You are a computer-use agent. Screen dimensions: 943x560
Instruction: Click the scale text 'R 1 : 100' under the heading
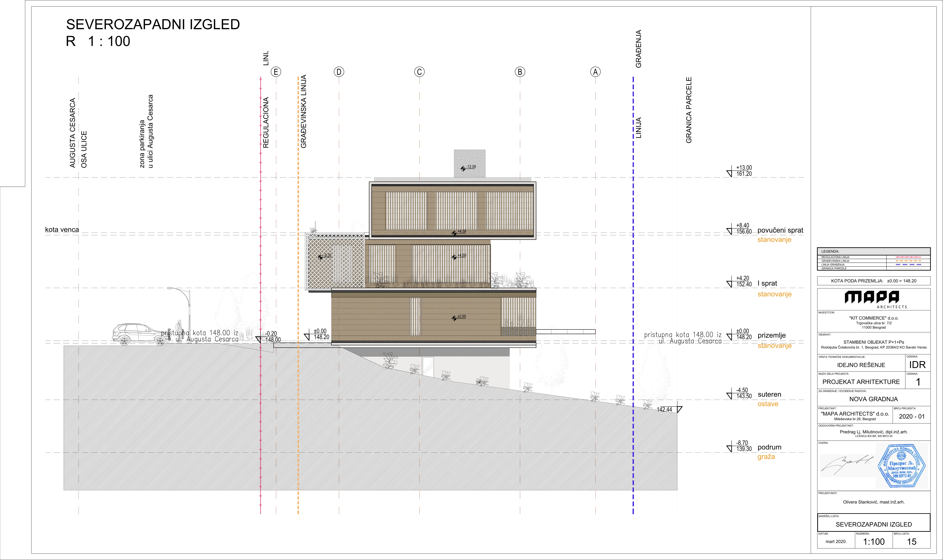click(x=98, y=41)
